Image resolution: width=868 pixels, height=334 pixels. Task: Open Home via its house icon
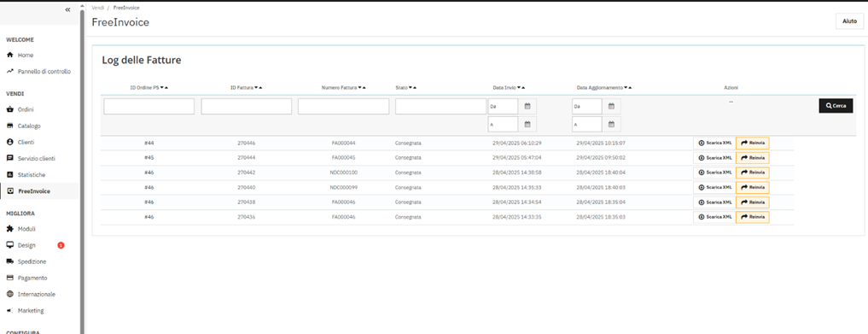9,55
